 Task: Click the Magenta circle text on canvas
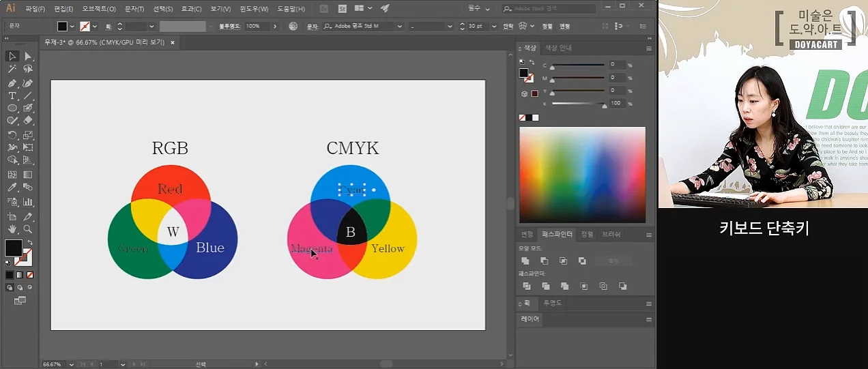[x=312, y=248]
